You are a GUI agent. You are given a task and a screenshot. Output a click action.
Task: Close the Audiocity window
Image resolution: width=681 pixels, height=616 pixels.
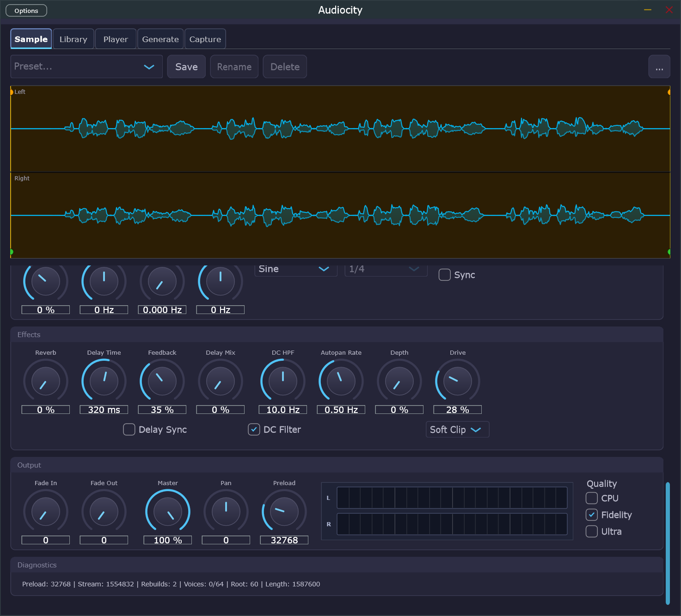[x=669, y=10]
